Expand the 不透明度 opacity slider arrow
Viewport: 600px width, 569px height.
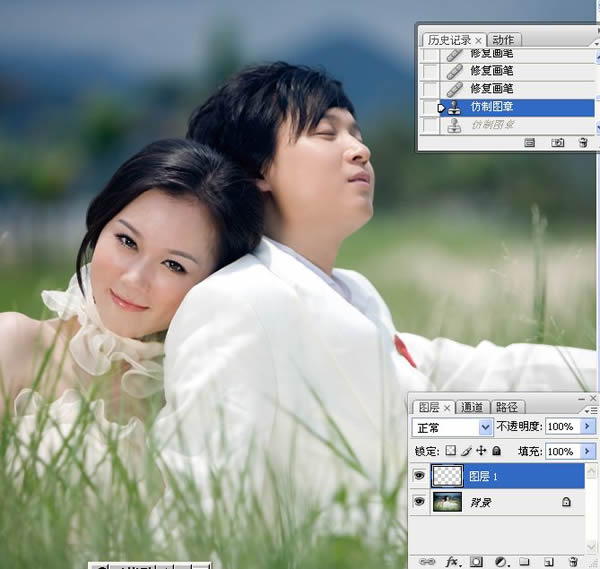(589, 426)
